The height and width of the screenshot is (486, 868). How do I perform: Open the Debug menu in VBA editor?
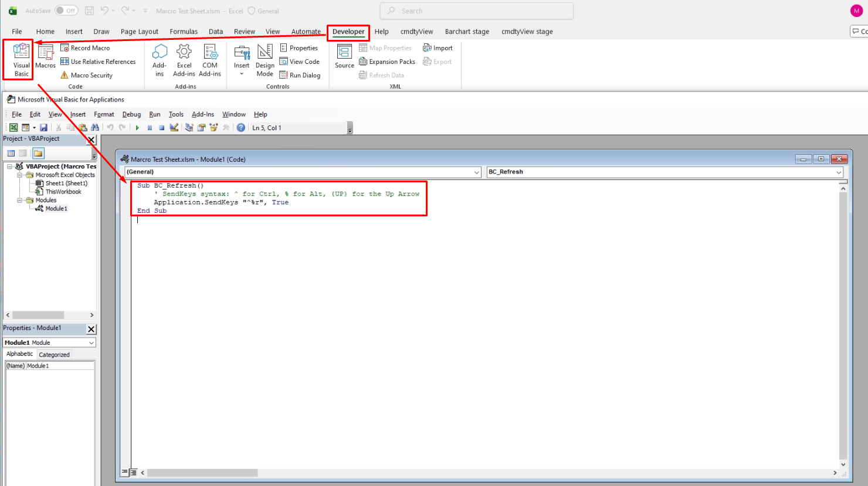131,114
